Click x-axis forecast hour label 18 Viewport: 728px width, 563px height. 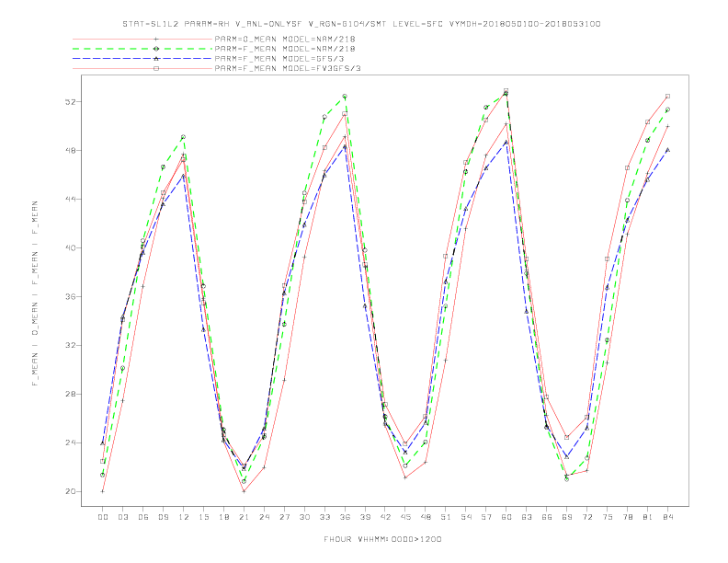pos(223,517)
